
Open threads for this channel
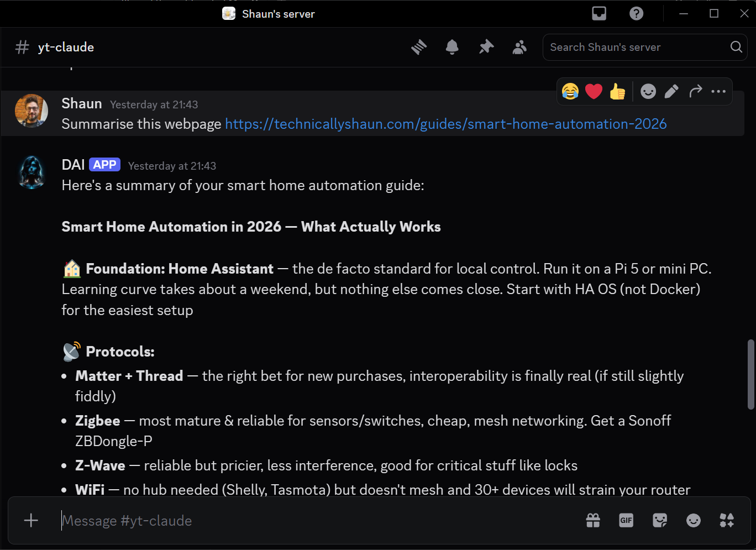[x=419, y=47]
